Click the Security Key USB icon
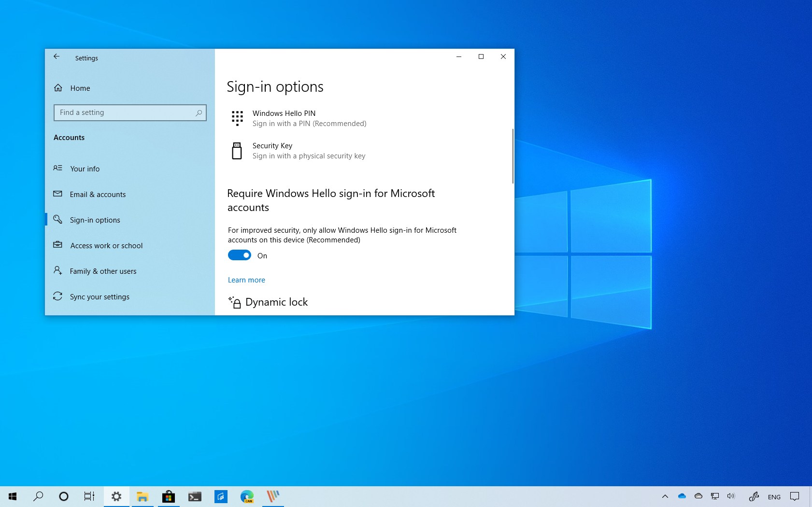Viewport: 812px width, 507px height. (237, 151)
